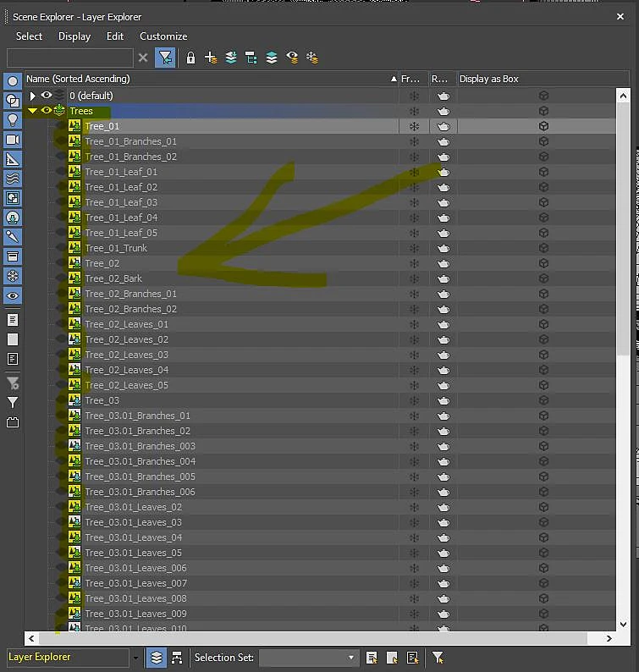The image size is (639, 672).
Task: Toggle Display Frozen Objects snowflake icon
Action: click(x=13, y=276)
